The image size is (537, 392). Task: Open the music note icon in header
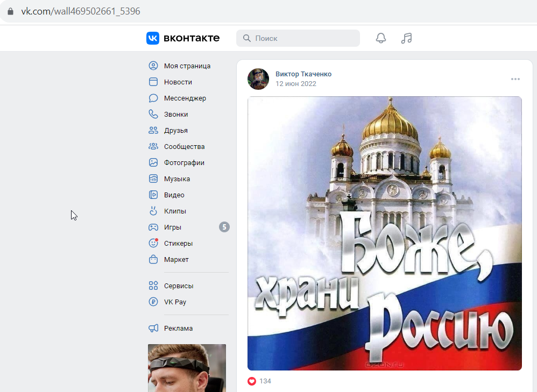point(407,38)
